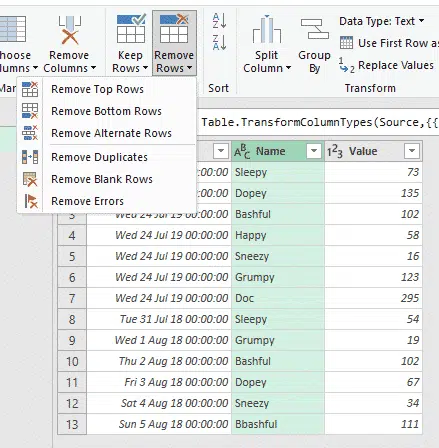The width and height of the screenshot is (439, 448).
Task: Click the Remove Errors flag icon
Action: tap(31, 201)
